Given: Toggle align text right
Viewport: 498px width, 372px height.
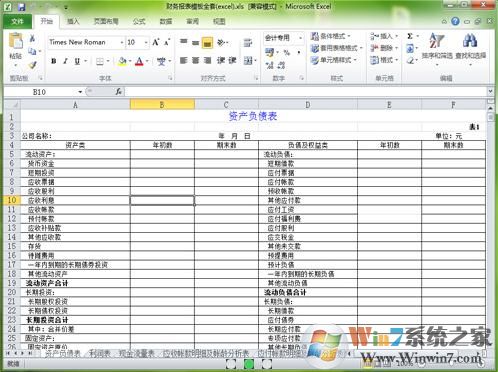Looking at the screenshot, I should tap(207, 60).
